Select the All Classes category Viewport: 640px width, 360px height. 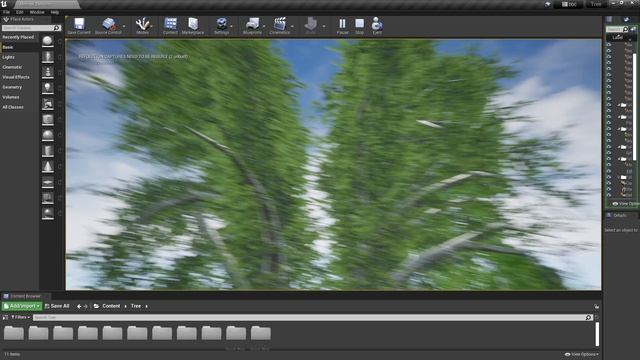click(13, 107)
